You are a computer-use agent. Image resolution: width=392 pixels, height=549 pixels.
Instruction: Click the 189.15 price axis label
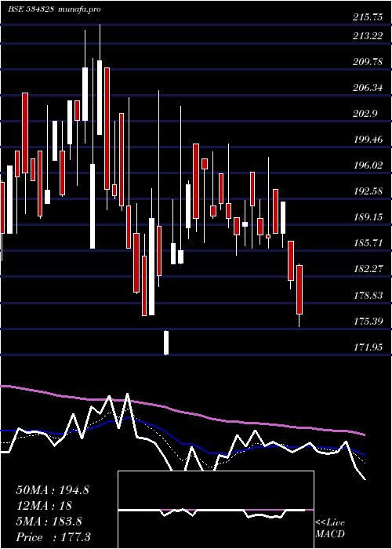pyautogui.click(x=368, y=217)
